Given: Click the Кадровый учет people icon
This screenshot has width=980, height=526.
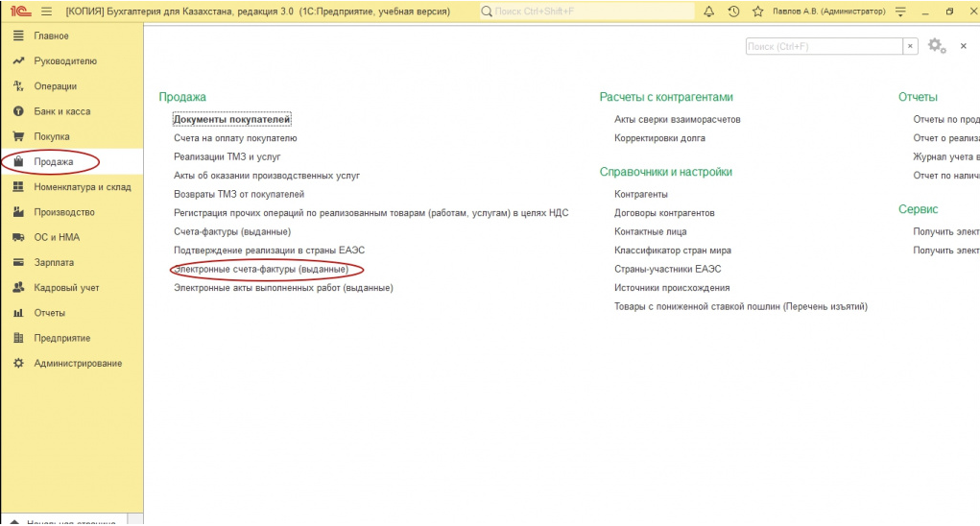Looking at the screenshot, I should pos(17,287).
